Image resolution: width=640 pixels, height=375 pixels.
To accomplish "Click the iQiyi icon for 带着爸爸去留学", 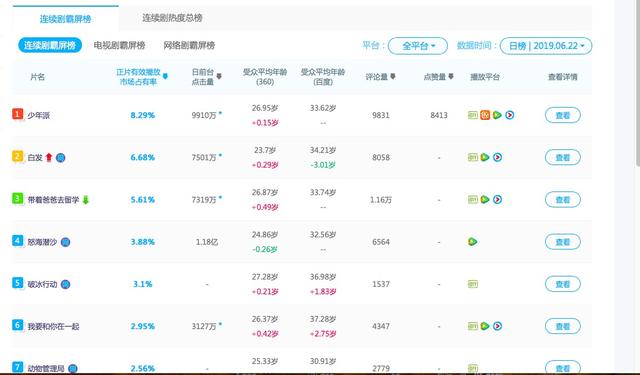I will pyautogui.click(x=473, y=200).
